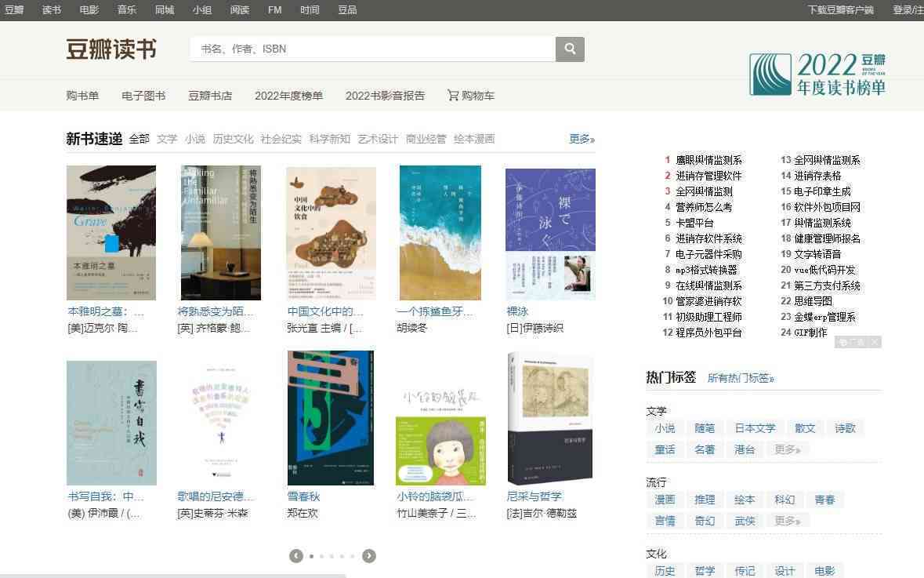This screenshot has height=578, width=924.
Task: Open 豆瓣书店 navigation link
Action: (210, 96)
